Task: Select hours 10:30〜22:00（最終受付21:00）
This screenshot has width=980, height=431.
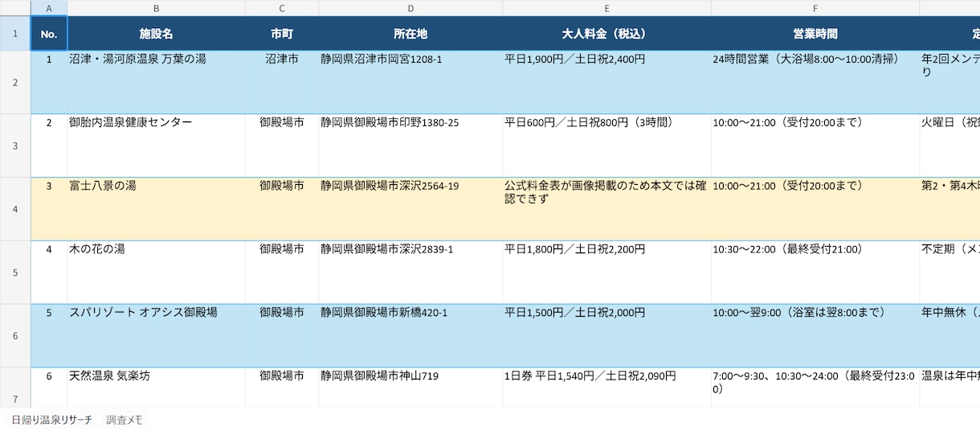Action: point(815,273)
